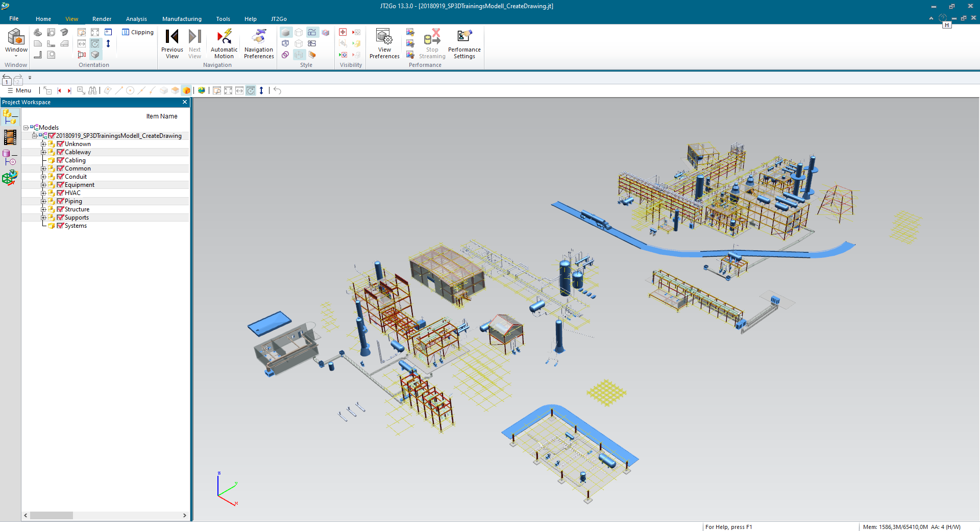Select the Supports item in the model tree
The image size is (980, 531).
[x=77, y=218]
